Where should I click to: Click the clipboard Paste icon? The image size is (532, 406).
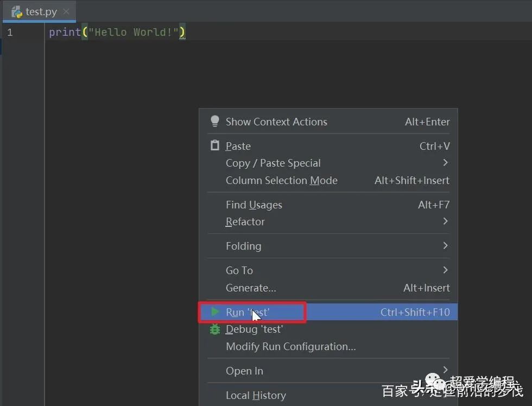(x=215, y=145)
